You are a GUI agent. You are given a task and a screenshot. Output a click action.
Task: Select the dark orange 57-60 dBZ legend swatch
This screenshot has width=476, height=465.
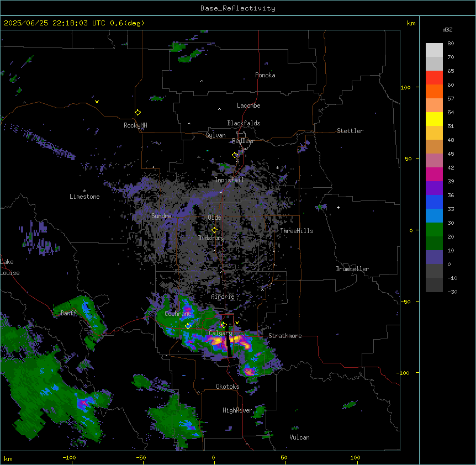pos(434,91)
